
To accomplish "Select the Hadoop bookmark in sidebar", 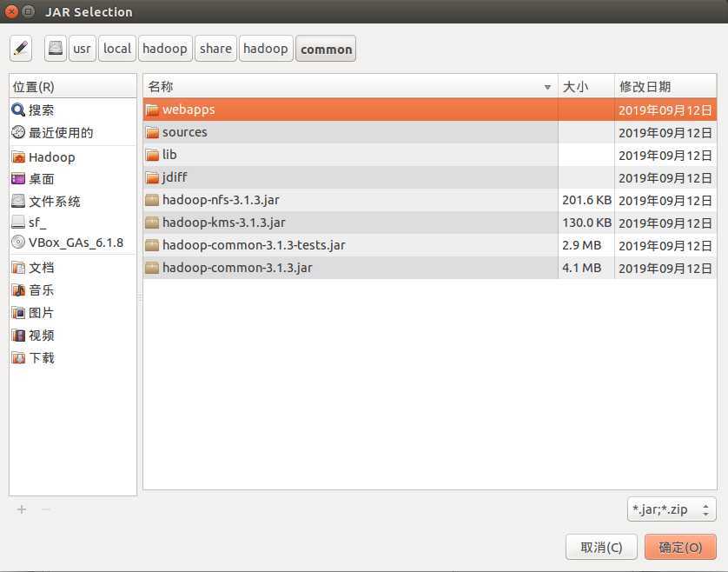I will pyautogui.click(x=73, y=157).
